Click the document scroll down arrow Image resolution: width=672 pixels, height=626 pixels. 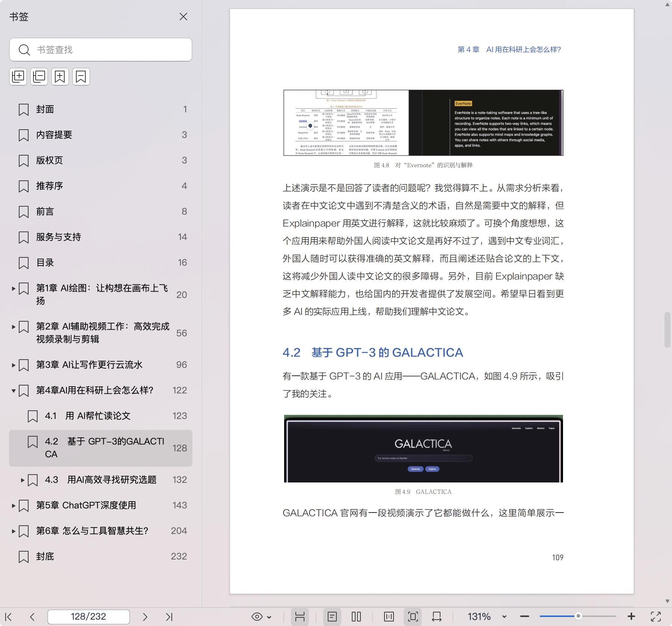667,601
